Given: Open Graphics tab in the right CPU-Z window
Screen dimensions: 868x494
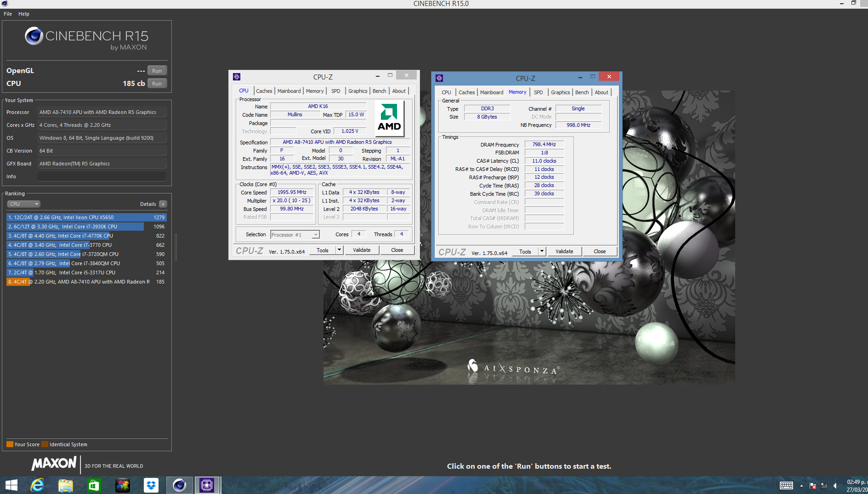Looking at the screenshot, I should click(x=561, y=92).
